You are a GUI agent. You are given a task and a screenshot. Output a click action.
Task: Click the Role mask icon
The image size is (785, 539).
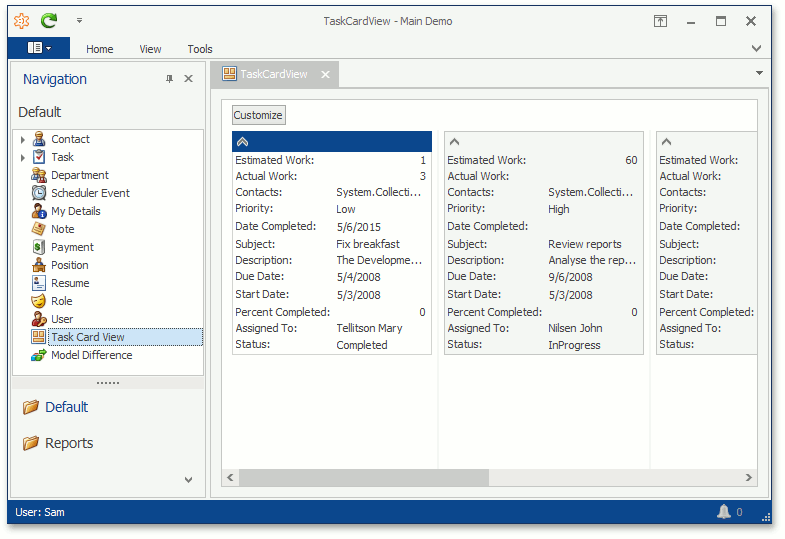pos(39,301)
